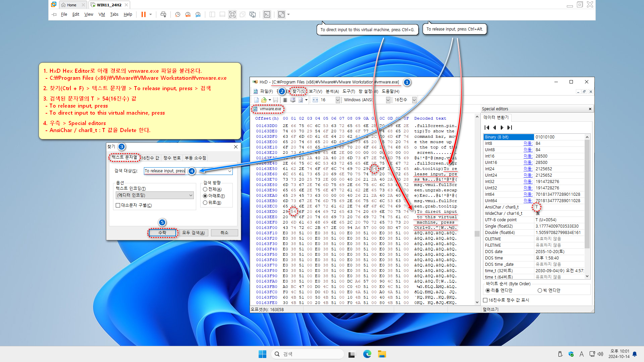Expand the open disk image dropdown arrow

306,100
